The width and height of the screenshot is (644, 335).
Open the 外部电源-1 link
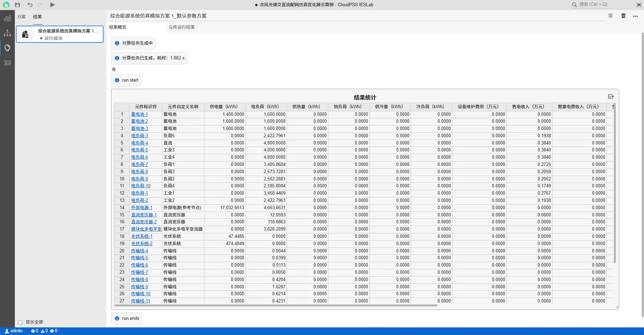tap(142, 208)
